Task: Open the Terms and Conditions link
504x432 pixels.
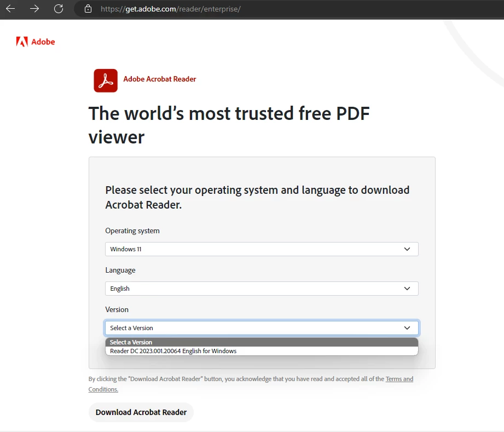Action: tap(399, 379)
